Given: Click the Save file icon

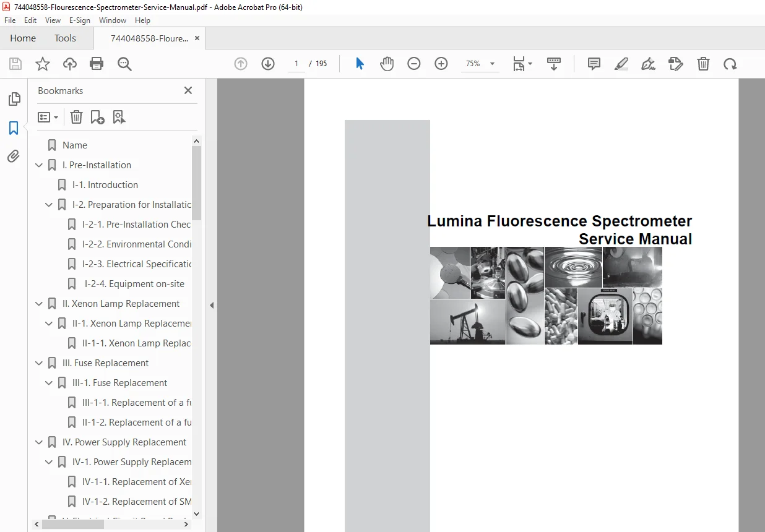Looking at the screenshot, I should 15,64.
